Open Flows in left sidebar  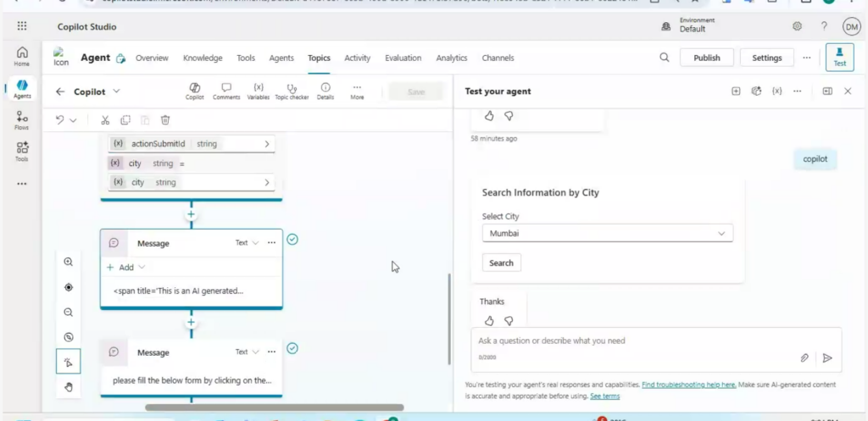[21, 120]
